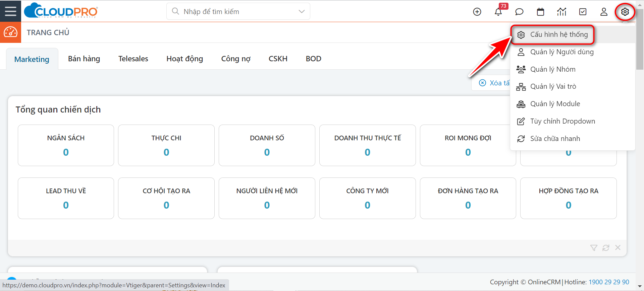Switch to the Bán hàng tab

[84, 59]
